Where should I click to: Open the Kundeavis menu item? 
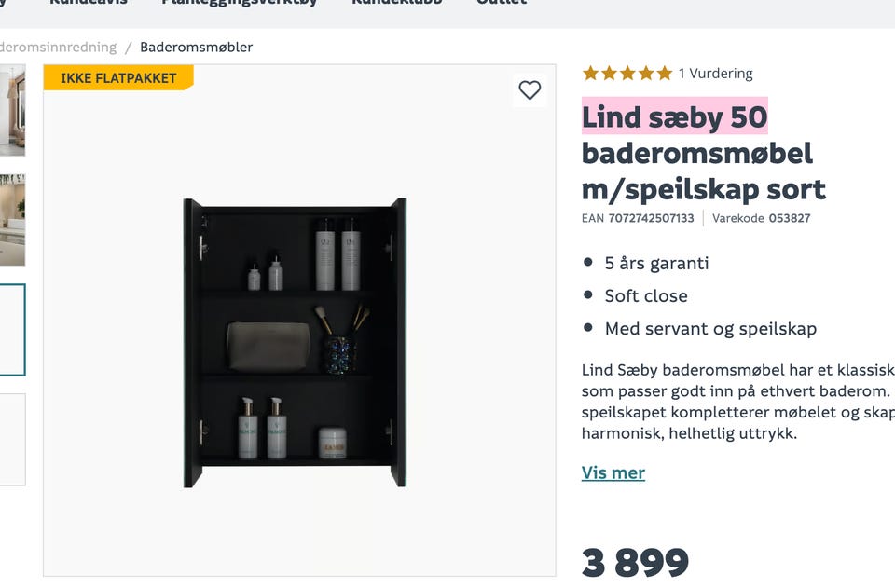88,3
